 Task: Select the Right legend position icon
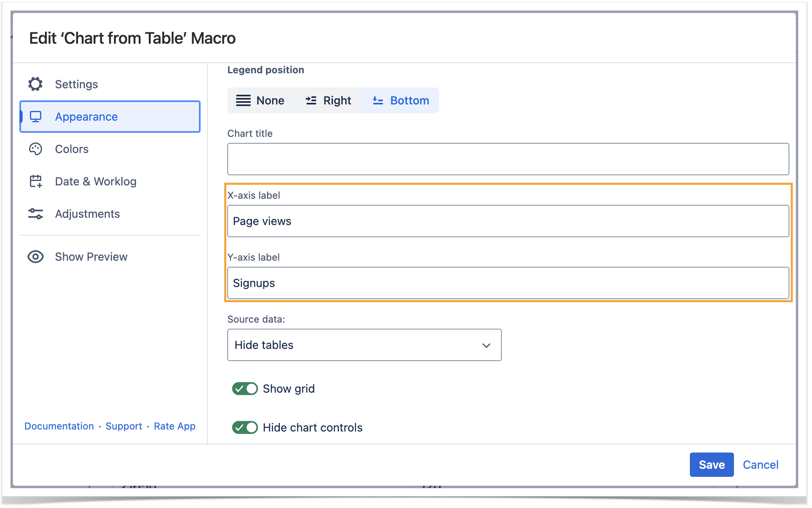pyautogui.click(x=311, y=100)
